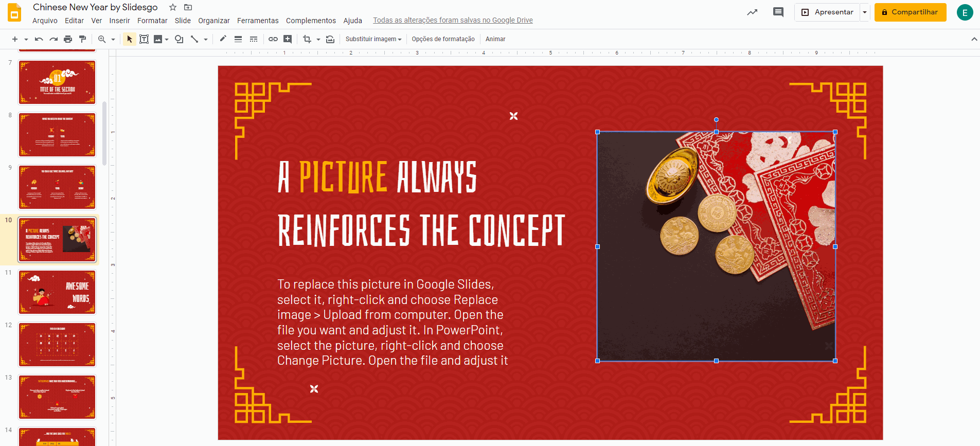Screen dimensions: 980x446
Task: Expand the mask image dropdown next to crop
Action: click(318, 39)
